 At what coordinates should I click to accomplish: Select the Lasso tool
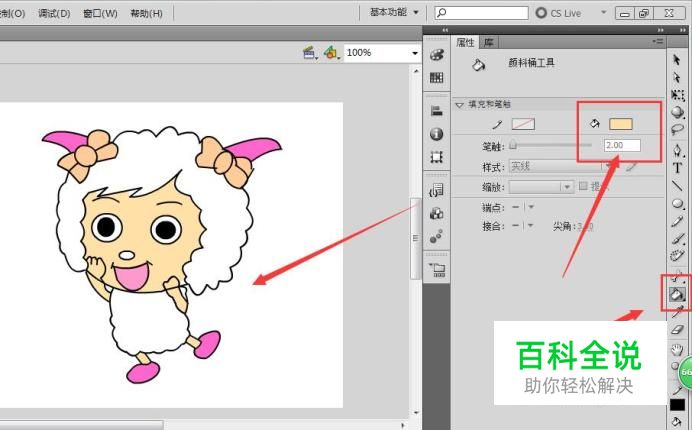(x=677, y=130)
